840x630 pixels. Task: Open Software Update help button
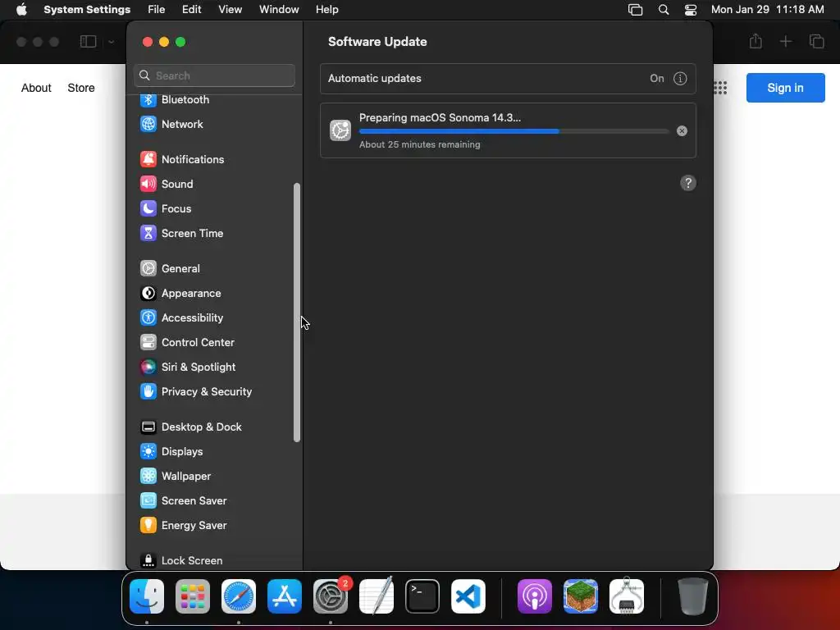(x=688, y=183)
